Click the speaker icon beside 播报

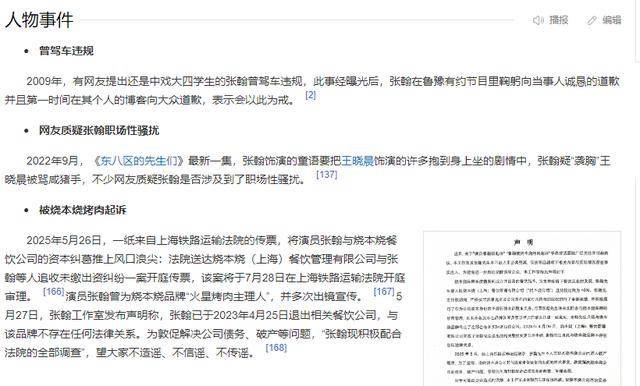[538, 20]
